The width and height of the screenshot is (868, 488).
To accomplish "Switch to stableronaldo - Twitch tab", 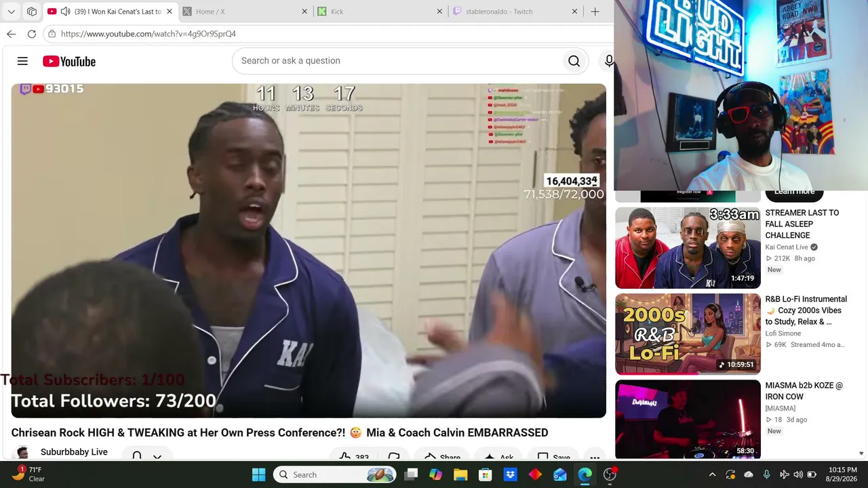I will point(515,12).
